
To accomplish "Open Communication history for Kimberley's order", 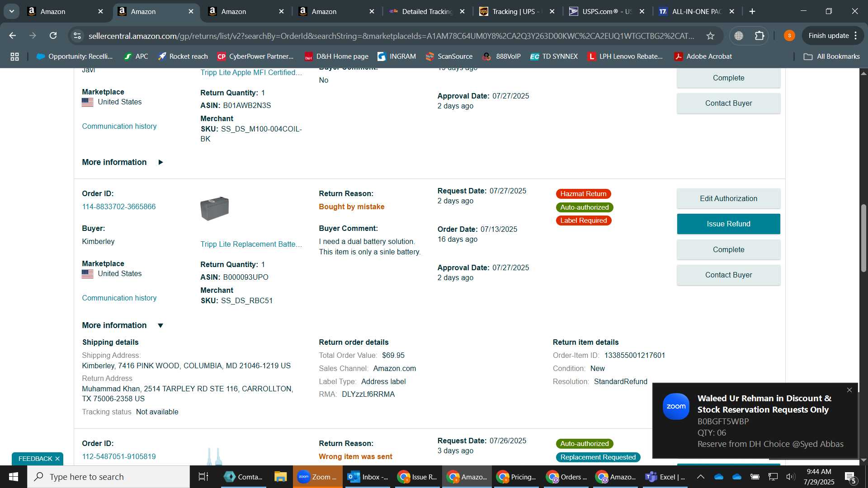I will coord(119,298).
